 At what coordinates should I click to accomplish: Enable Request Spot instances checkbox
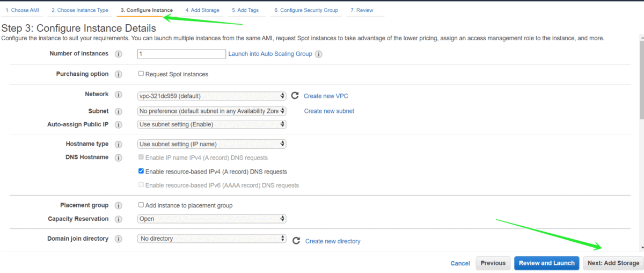pyautogui.click(x=141, y=74)
